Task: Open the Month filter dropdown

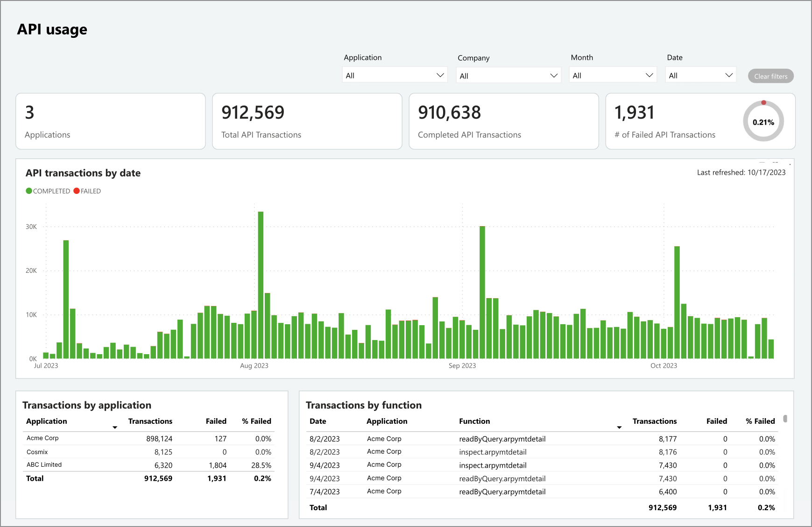Action: pos(613,75)
